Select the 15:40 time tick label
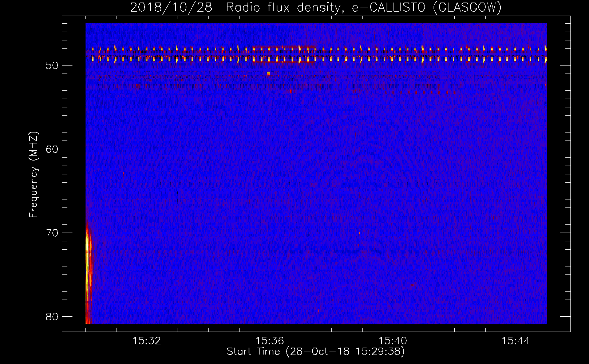Viewport: 589px width, 364px height. click(x=393, y=341)
